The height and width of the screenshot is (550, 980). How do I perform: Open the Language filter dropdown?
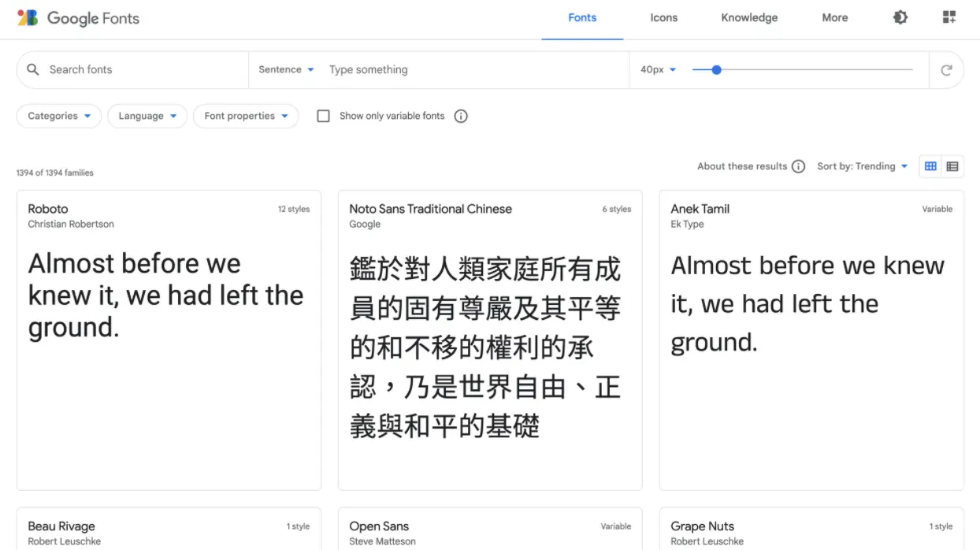(x=147, y=116)
